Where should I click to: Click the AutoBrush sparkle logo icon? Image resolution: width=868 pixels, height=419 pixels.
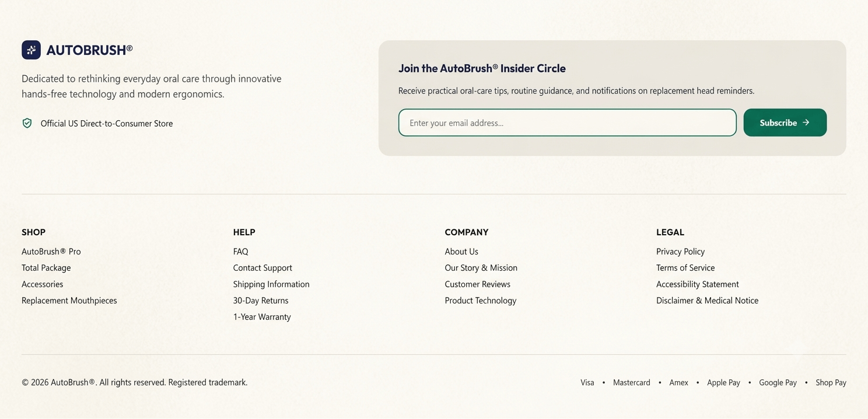pyautogui.click(x=31, y=50)
